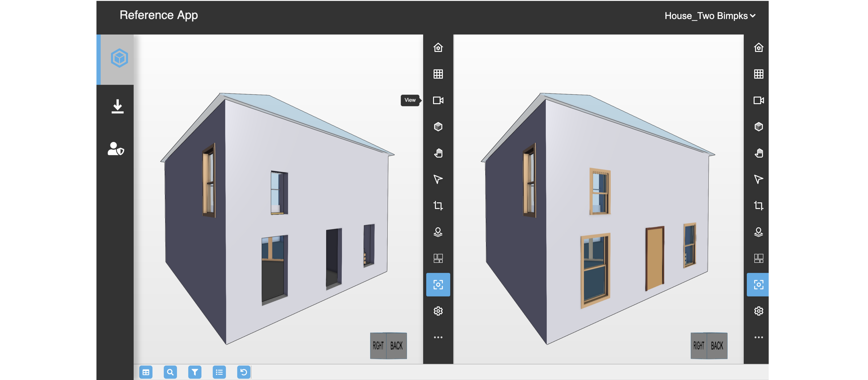Select the 3D model cube tab in sidebar
868x380 pixels.
click(119, 58)
